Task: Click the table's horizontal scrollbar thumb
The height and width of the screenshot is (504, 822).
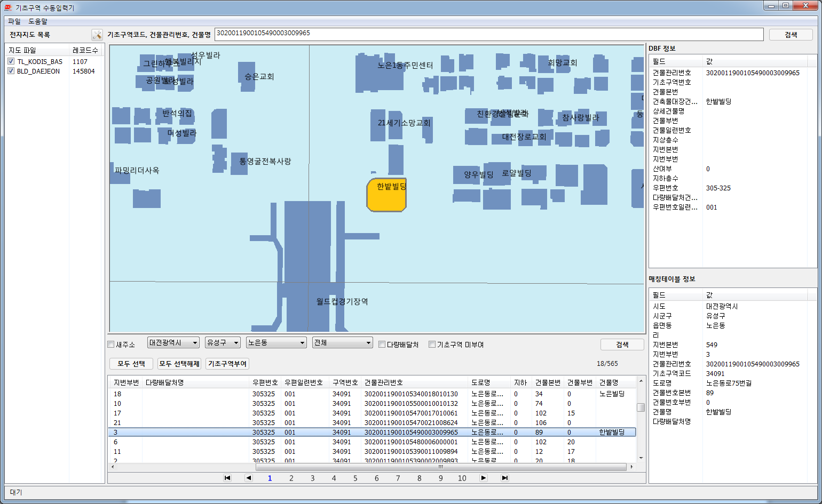Action: pyautogui.click(x=440, y=467)
